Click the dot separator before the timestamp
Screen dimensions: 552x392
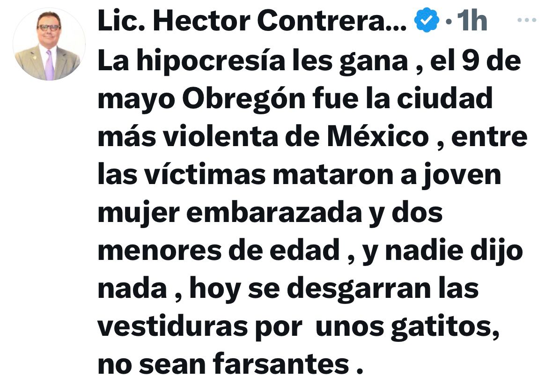[449, 21]
